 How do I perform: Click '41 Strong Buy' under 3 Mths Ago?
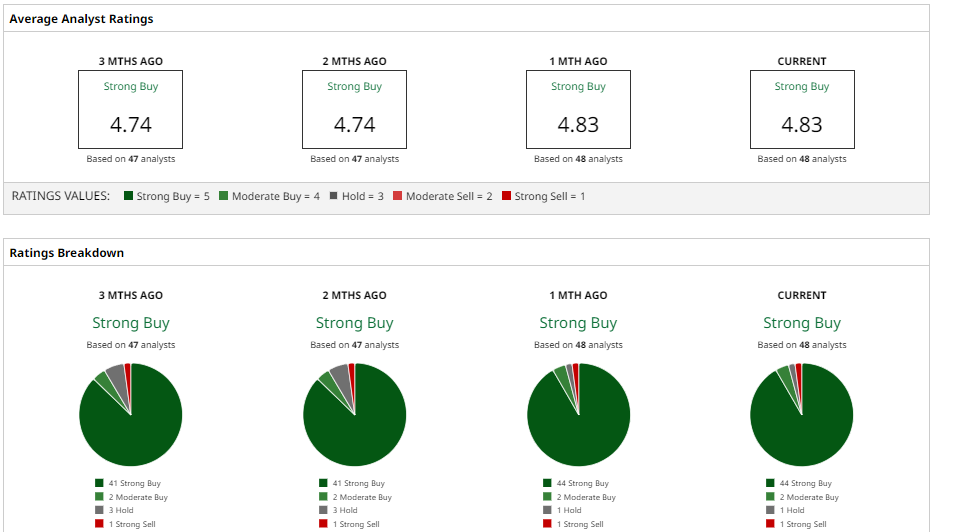pyautogui.click(x=135, y=483)
